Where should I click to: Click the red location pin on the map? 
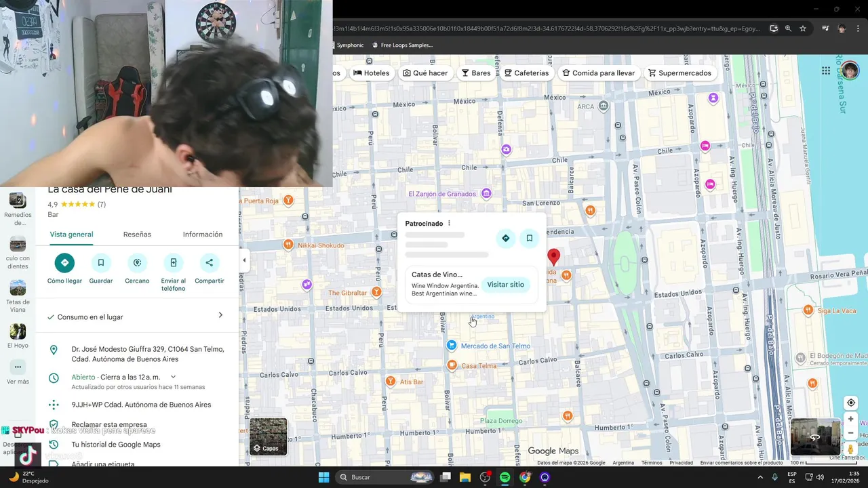(553, 257)
